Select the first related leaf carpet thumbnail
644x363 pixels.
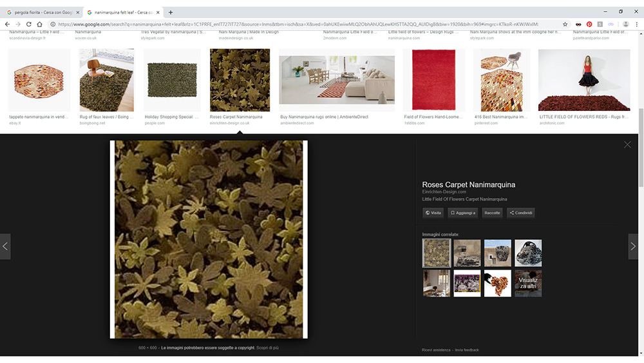(x=437, y=253)
